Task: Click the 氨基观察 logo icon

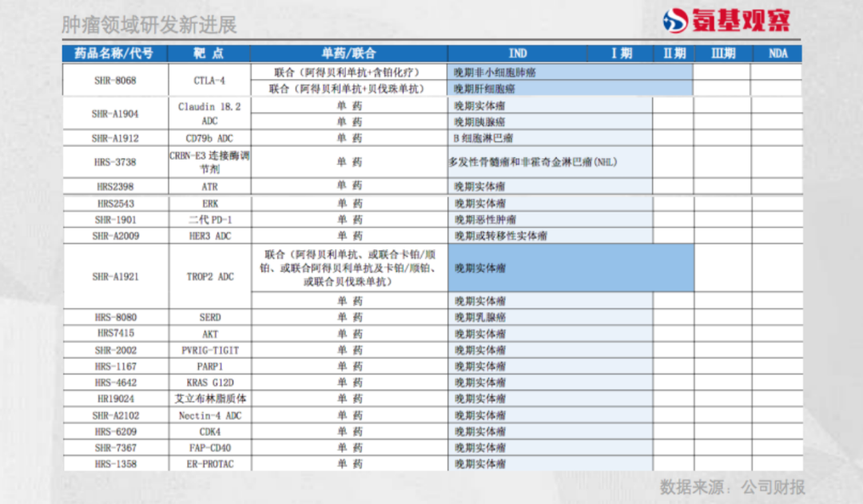Action: (x=675, y=21)
